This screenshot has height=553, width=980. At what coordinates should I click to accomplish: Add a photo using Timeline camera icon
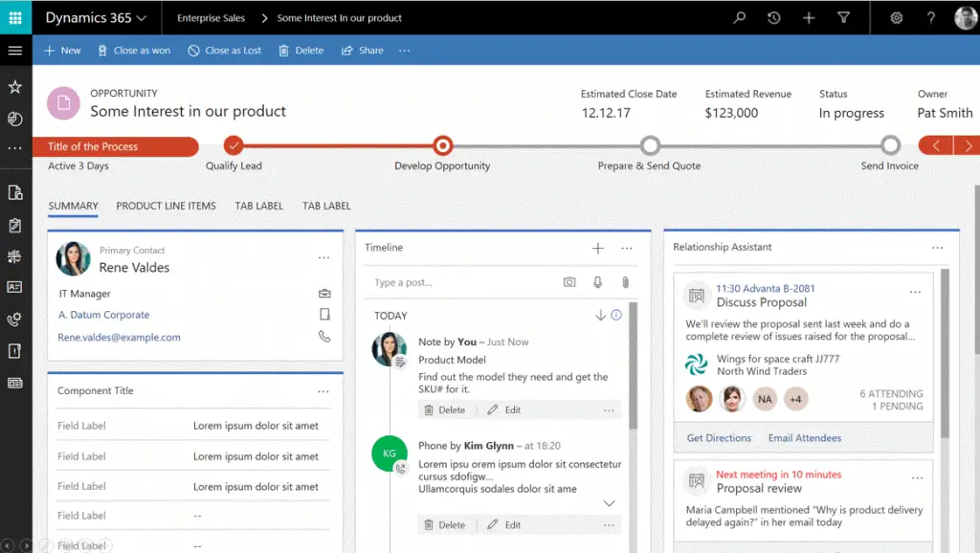click(569, 281)
